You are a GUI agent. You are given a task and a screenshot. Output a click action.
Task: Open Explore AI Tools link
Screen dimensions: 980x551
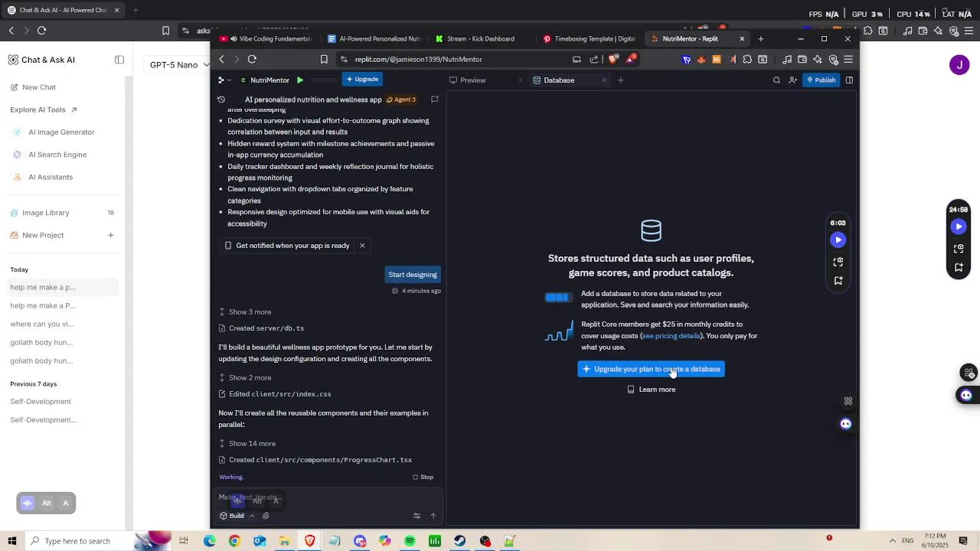pyautogui.click(x=44, y=109)
